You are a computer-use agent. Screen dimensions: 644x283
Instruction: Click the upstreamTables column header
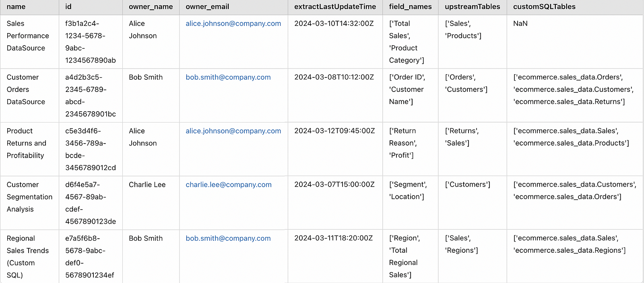472,7
